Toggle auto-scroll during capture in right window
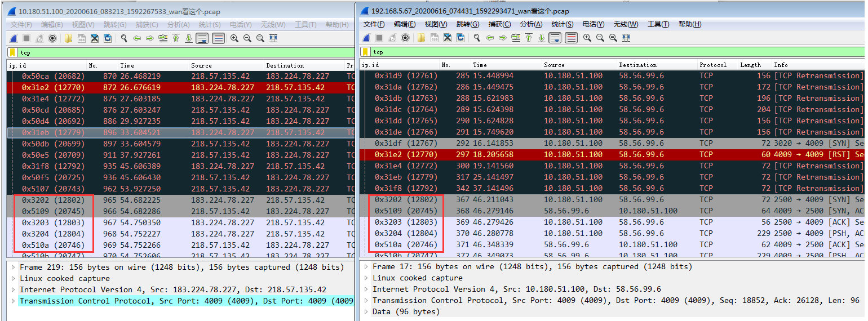 click(x=556, y=38)
